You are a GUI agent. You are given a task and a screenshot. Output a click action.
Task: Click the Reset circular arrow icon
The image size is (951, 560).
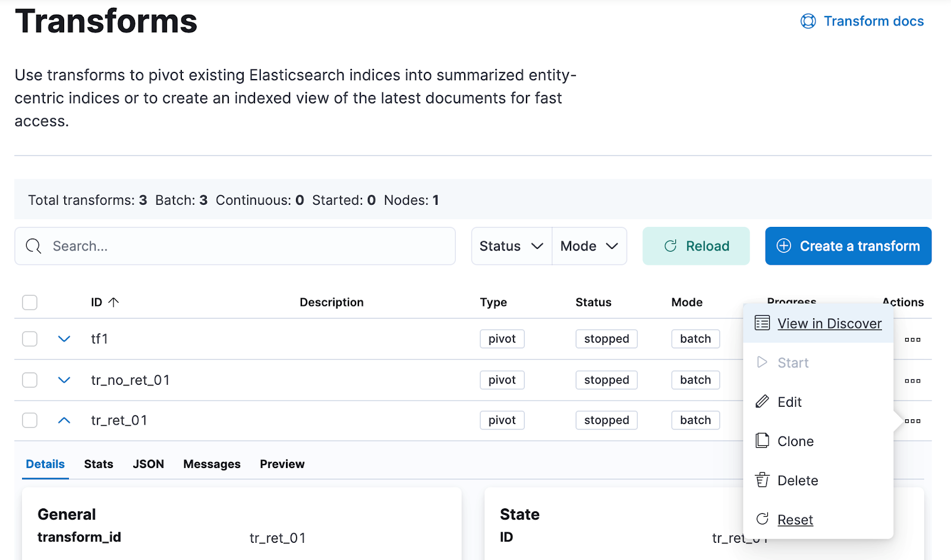pyautogui.click(x=762, y=519)
